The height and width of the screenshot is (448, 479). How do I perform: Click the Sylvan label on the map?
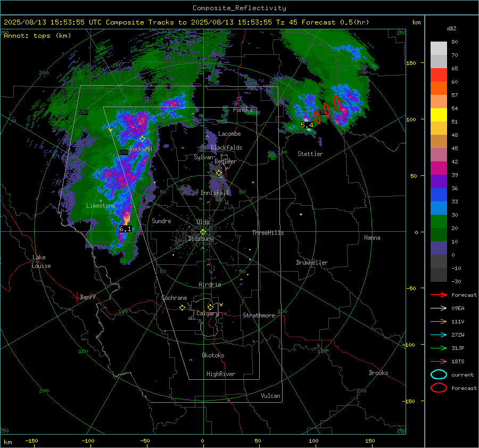pyautogui.click(x=203, y=157)
